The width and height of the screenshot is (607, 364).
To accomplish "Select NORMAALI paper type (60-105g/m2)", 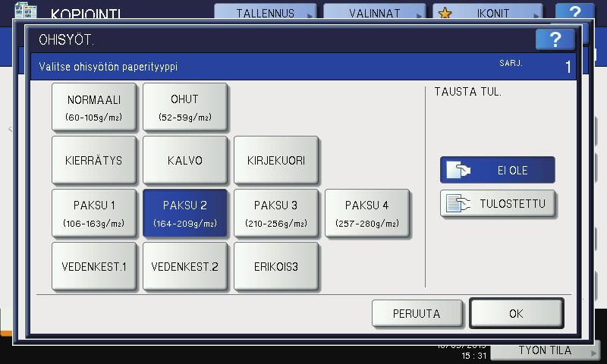I will (x=94, y=107).
